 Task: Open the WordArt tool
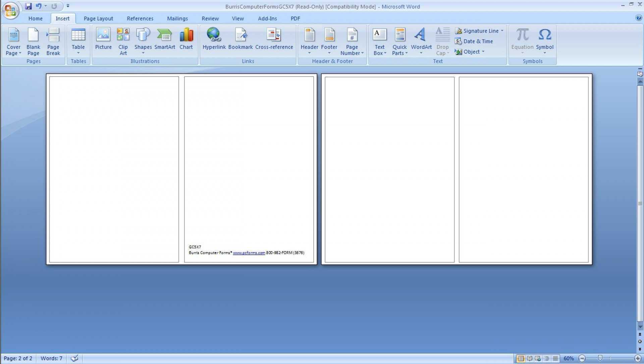click(x=420, y=40)
